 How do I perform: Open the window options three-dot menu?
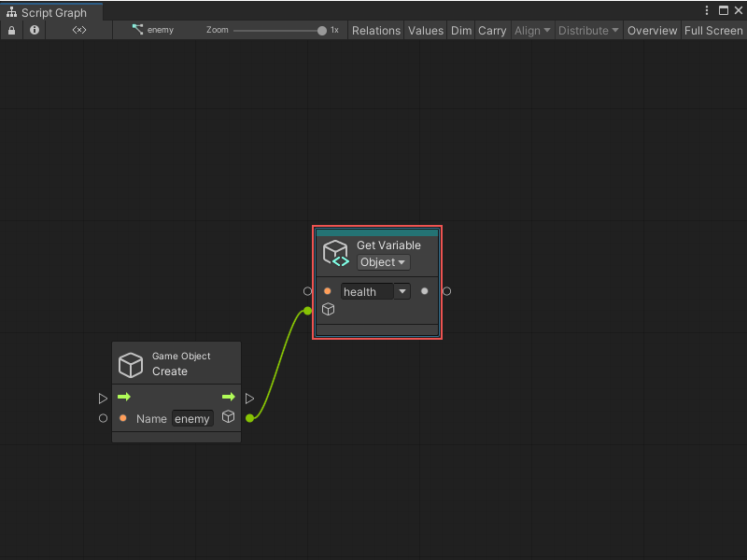click(x=707, y=9)
